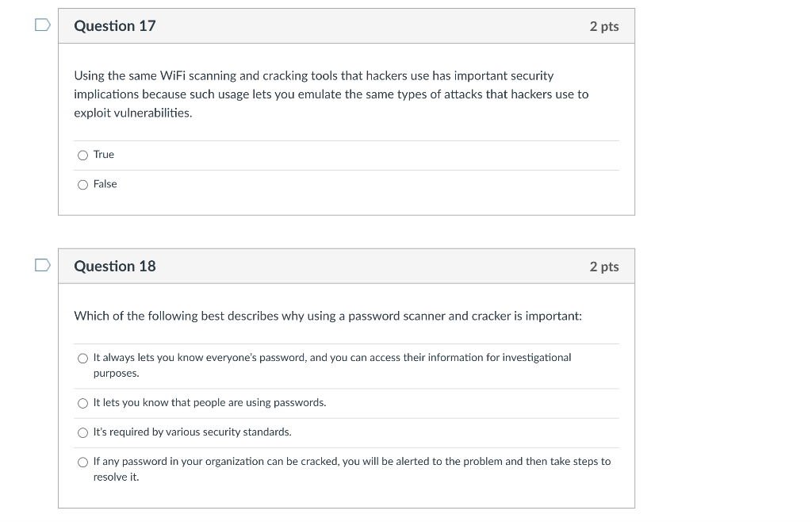The height and width of the screenshot is (522, 812).
Task: Select the True radio button
Action: [x=82, y=155]
